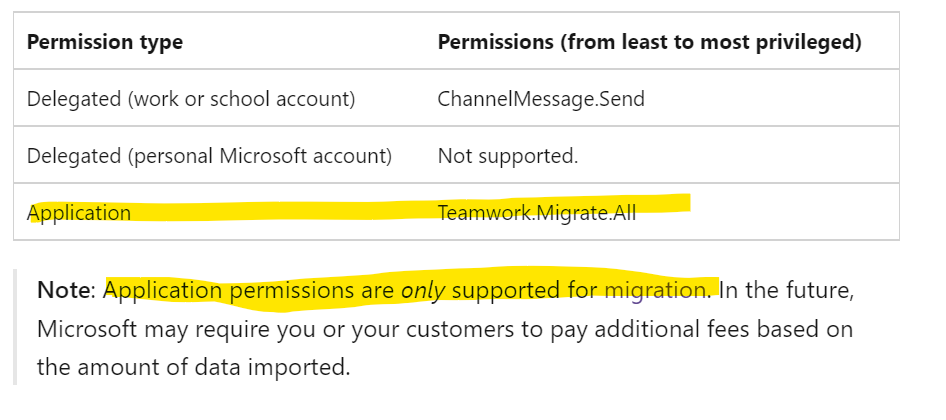This screenshot has height=420, width=946.
Task: Open the migration hyperlink in the note
Action: [655, 291]
